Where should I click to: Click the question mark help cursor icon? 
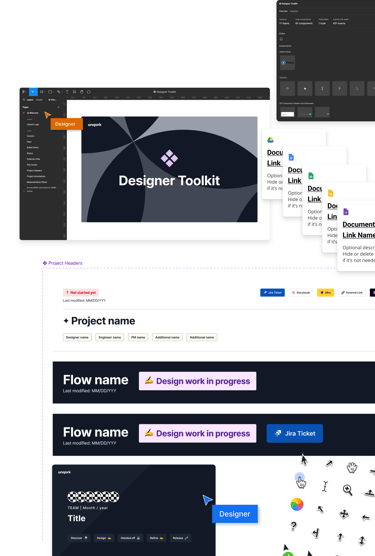(293, 526)
